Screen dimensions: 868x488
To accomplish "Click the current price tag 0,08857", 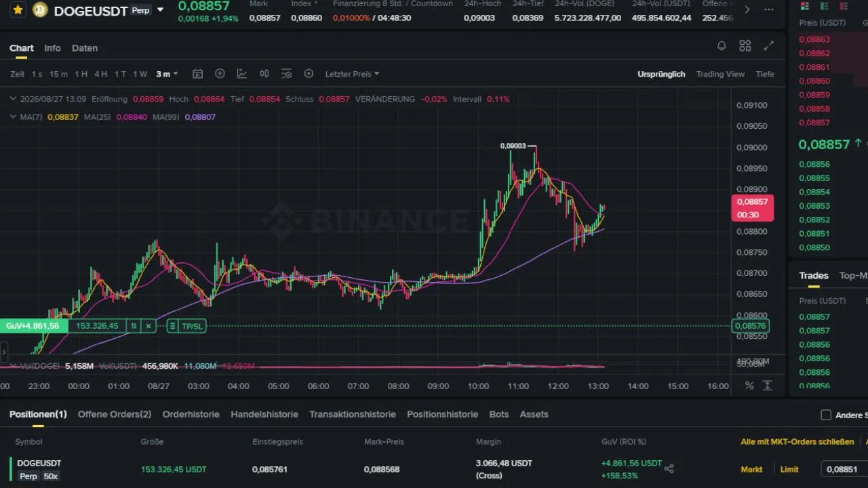I will point(752,207).
